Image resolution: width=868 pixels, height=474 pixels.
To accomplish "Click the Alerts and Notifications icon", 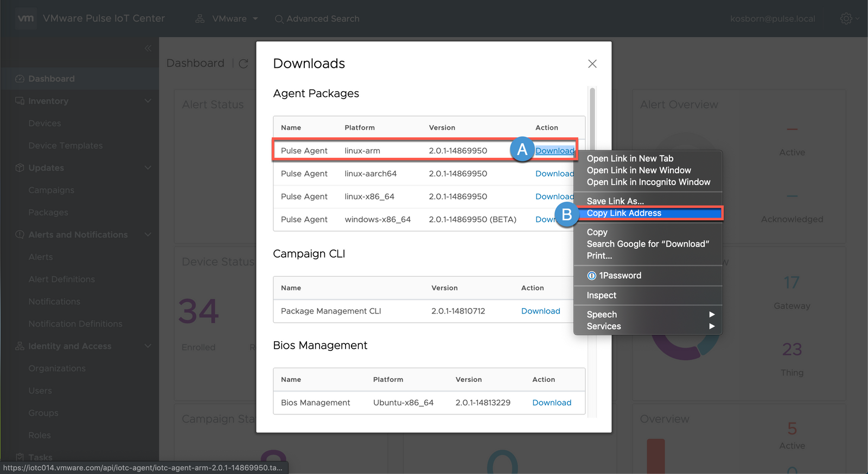I will [x=20, y=234].
